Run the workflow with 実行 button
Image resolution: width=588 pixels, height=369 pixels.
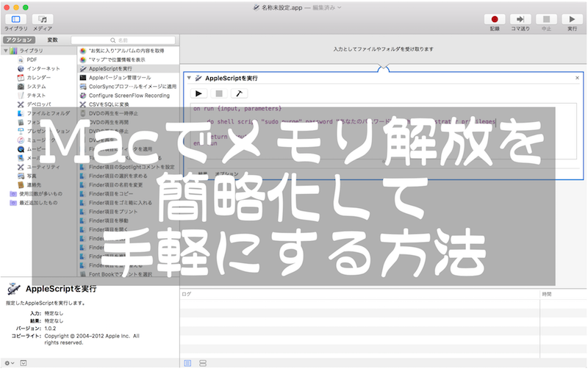572,19
